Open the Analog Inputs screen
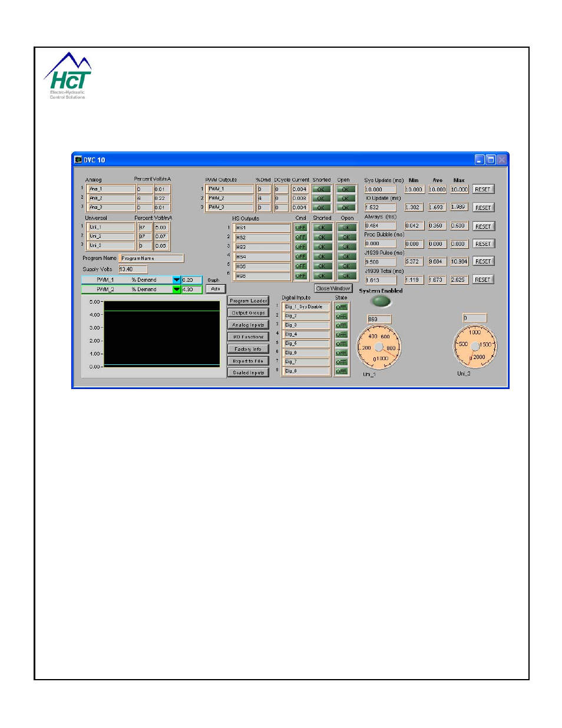562x728 pixels. 248,325
